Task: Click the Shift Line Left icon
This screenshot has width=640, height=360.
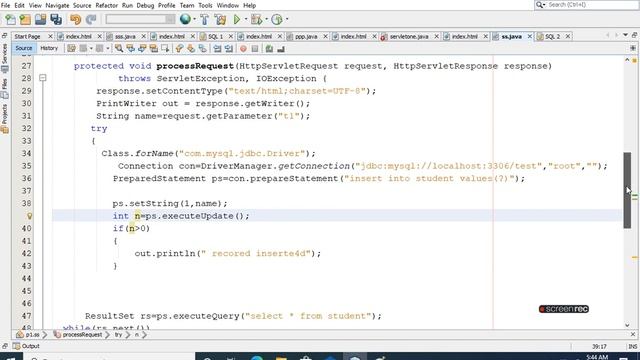Action: 217,49
